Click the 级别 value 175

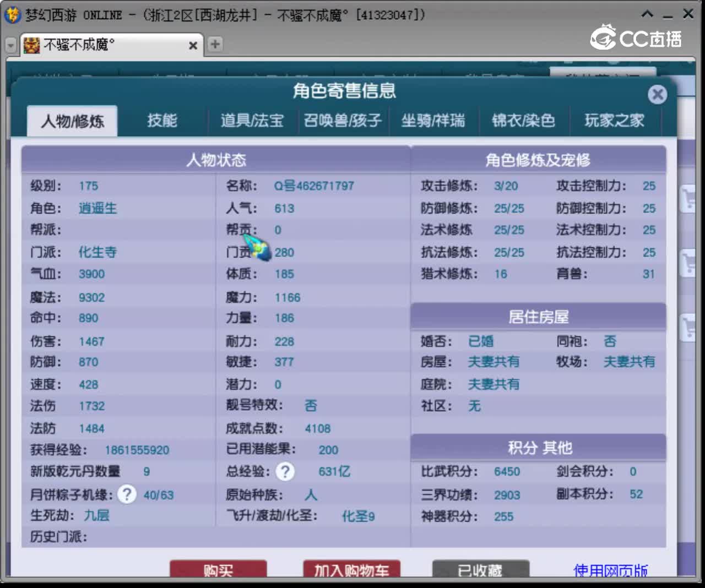click(x=88, y=186)
